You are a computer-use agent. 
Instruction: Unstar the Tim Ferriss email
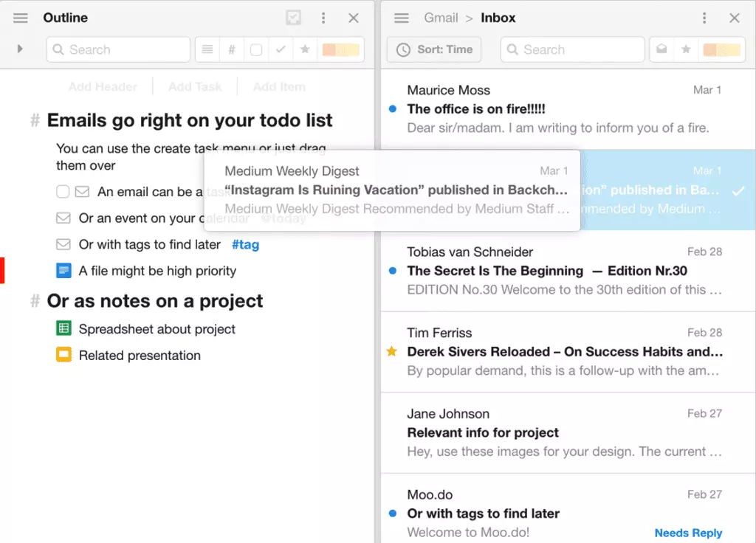pyautogui.click(x=392, y=352)
